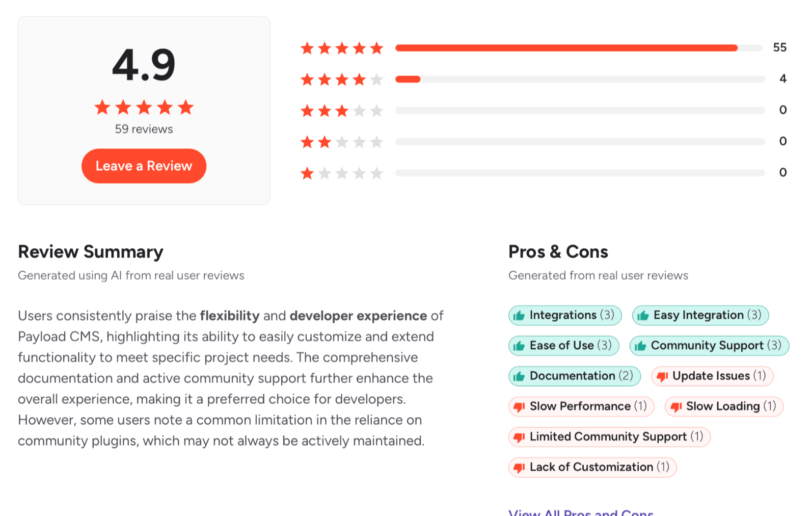Click thumbs-down icon on Slow Performance tag
This screenshot has width=812, height=516.
tap(519, 407)
